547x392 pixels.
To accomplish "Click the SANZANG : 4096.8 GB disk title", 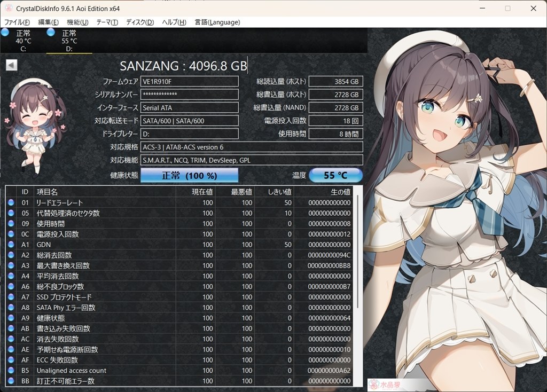I will click(x=184, y=66).
